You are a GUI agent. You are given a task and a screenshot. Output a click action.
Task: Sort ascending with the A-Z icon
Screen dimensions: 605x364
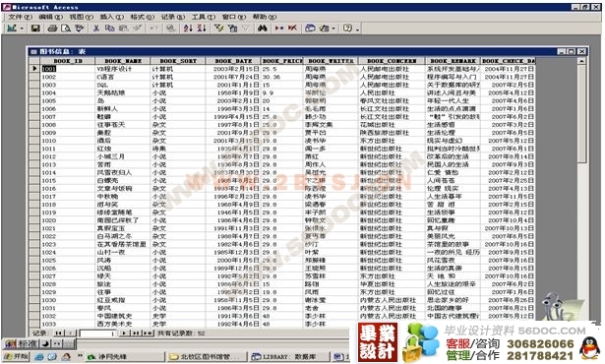pos(188,29)
